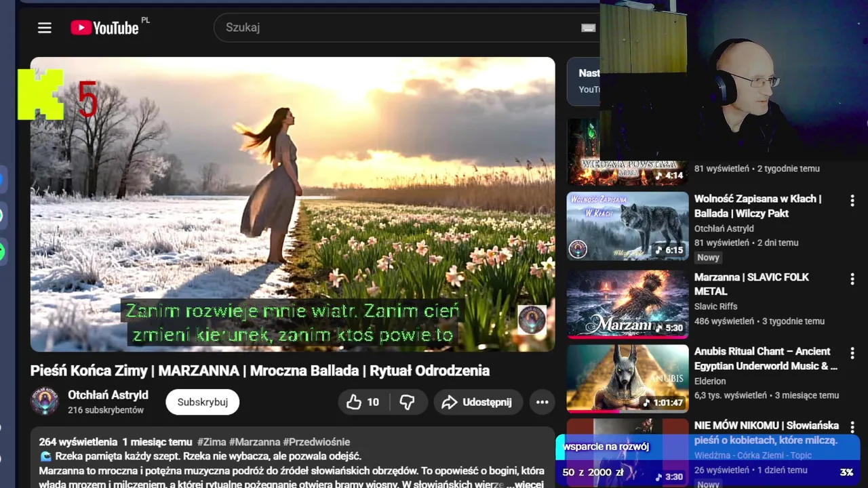
Task: Click Otchłań Astryld under Wolność Zapisana video
Action: (724, 228)
